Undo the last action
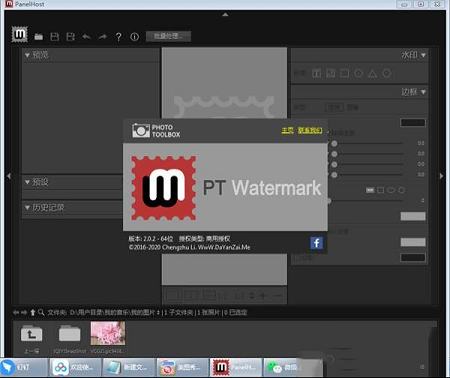This screenshot has width=450, height=378. (86, 36)
